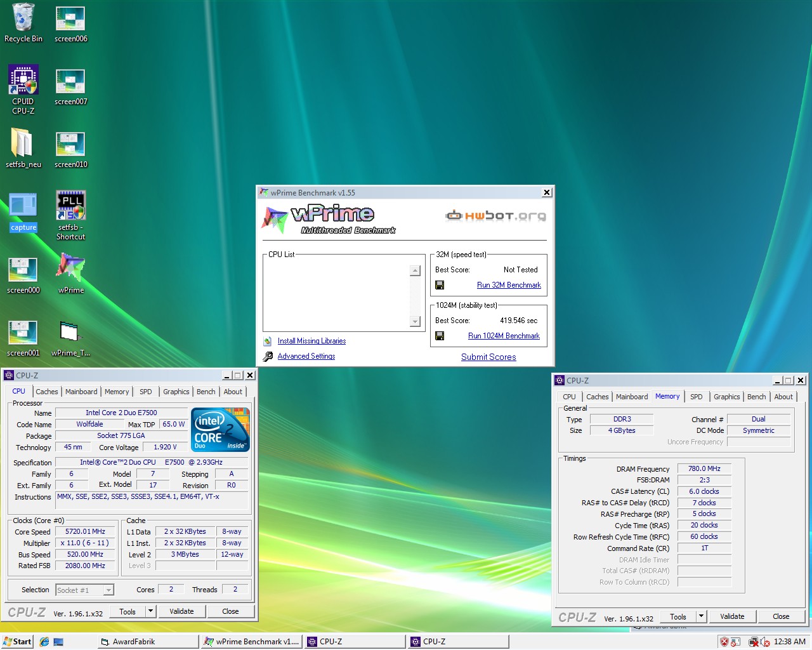Select the setfsb - Shortcut icon
This screenshot has width=812, height=650.
pos(70,216)
